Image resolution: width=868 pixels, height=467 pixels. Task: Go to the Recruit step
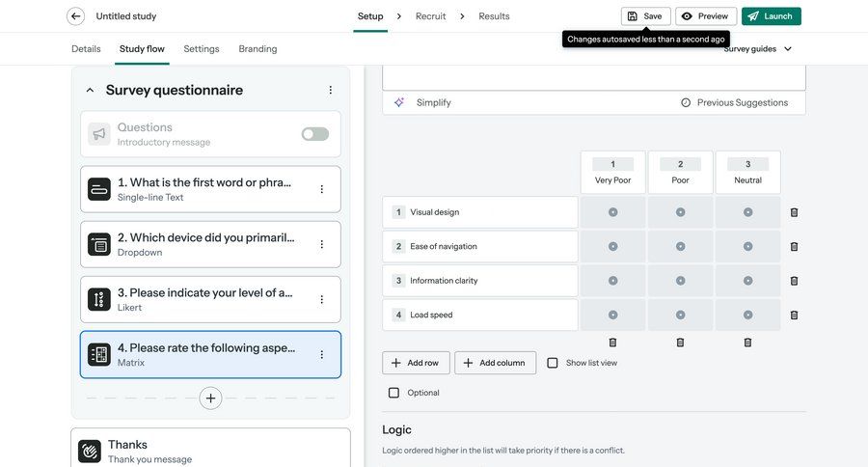click(430, 16)
